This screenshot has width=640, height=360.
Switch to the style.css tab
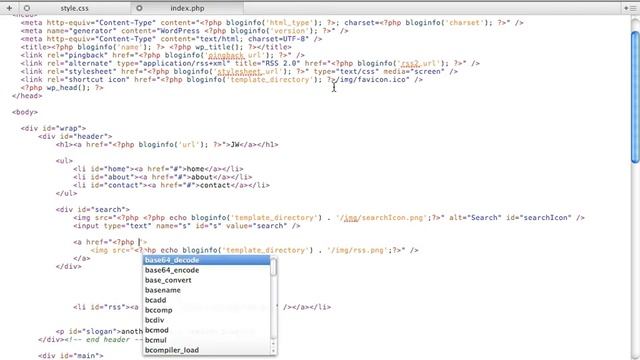point(74,8)
